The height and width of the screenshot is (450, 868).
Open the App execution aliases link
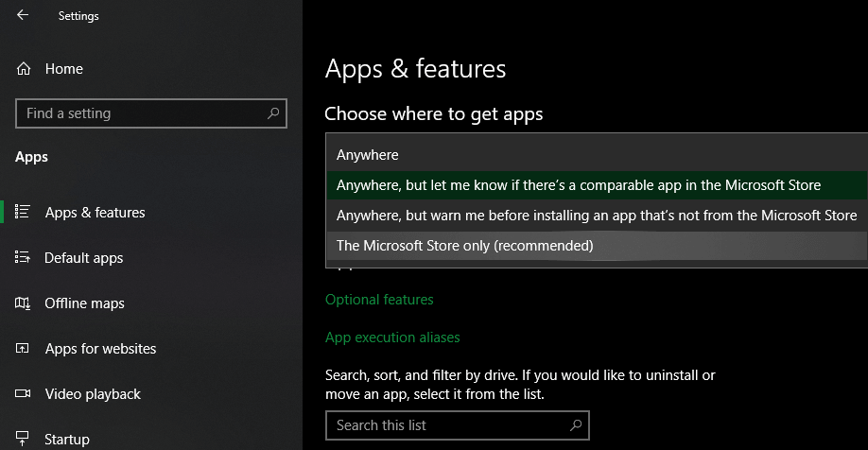click(392, 337)
